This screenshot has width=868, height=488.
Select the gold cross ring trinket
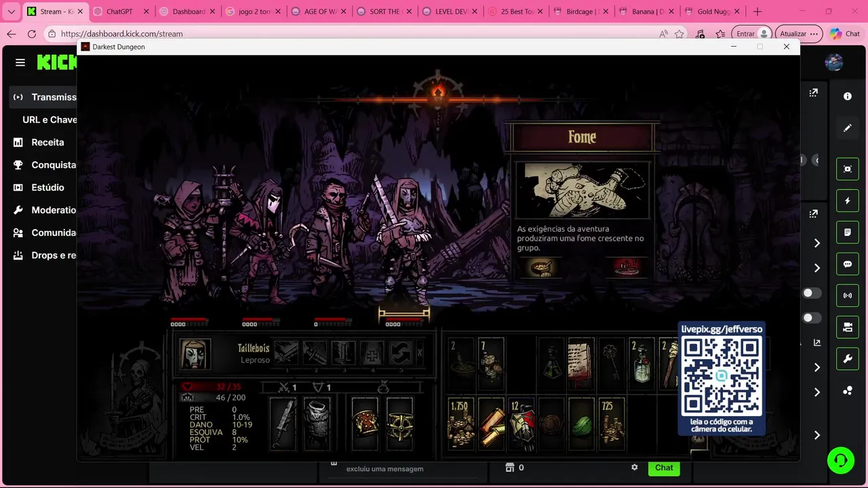point(399,423)
